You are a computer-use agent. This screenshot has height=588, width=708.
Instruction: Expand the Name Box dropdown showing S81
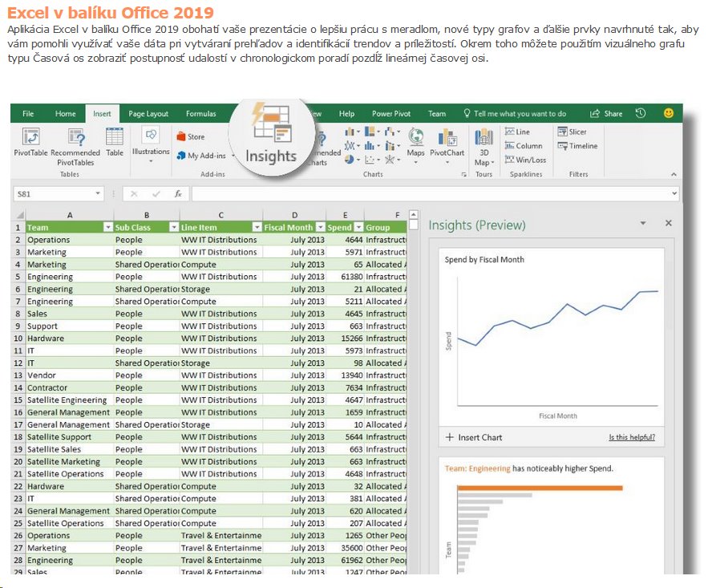pos(98,193)
